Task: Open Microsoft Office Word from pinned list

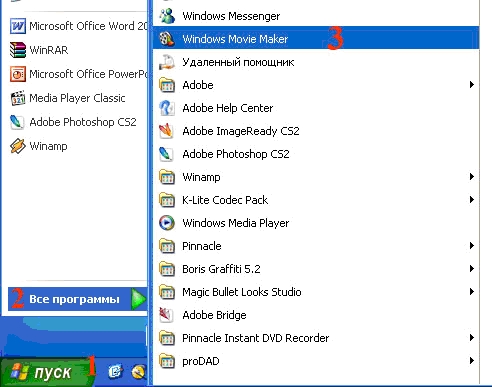Action: (78, 26)
